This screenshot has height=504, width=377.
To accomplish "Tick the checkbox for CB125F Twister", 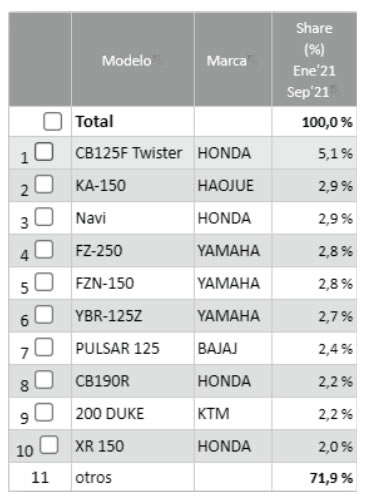I will (x=44, y=152).
